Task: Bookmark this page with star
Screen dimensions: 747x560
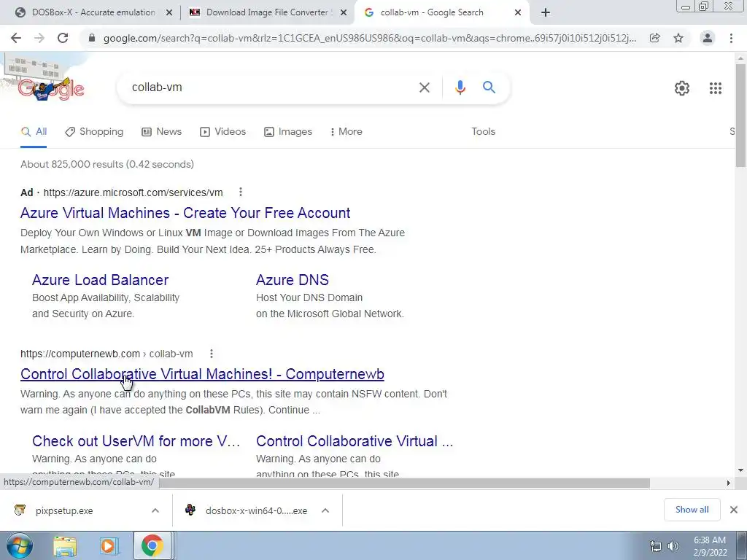Action: (678, 38)
